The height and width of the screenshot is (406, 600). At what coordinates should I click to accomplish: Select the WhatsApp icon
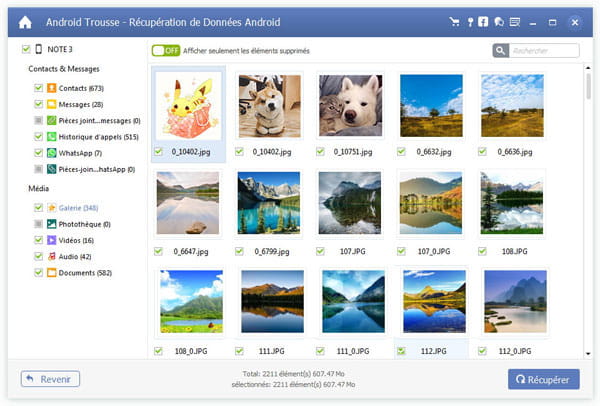coord(51,153)
